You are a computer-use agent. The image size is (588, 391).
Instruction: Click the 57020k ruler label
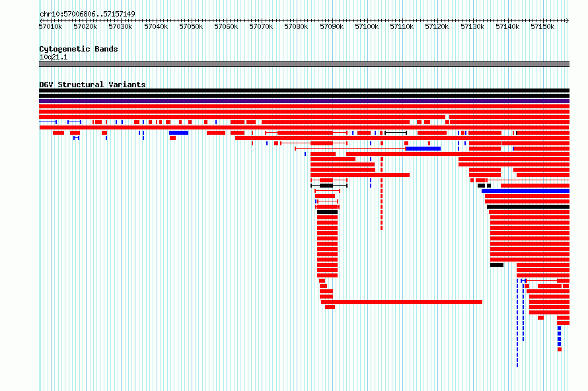click(x=85, y=26)
